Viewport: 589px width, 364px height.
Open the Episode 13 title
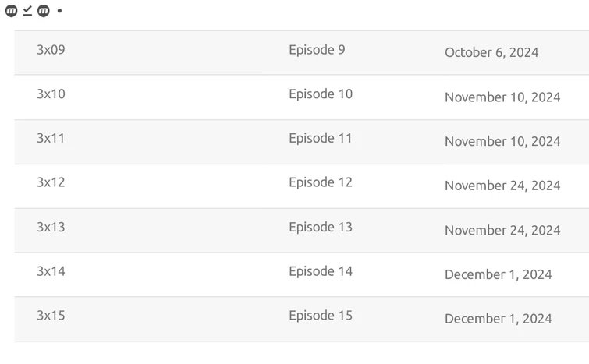click(x=321, y=227)
